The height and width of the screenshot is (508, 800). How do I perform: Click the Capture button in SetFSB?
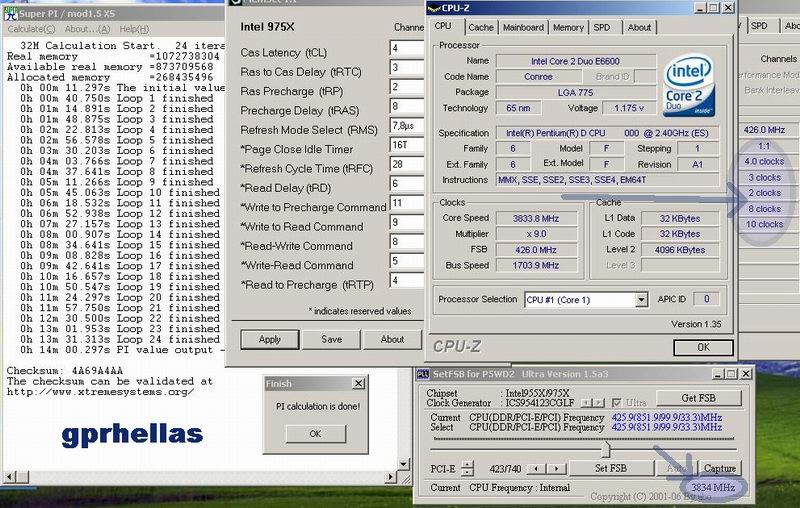click(719, 468)
